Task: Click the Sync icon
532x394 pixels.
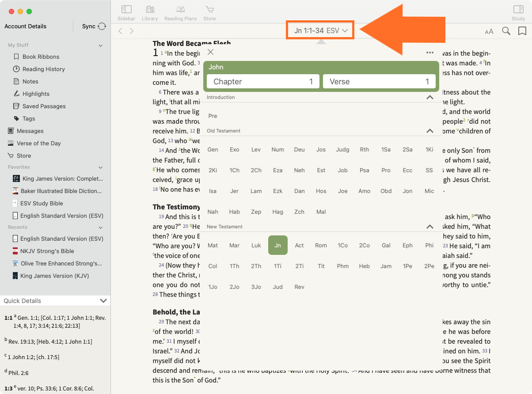Action: (102, 27)
